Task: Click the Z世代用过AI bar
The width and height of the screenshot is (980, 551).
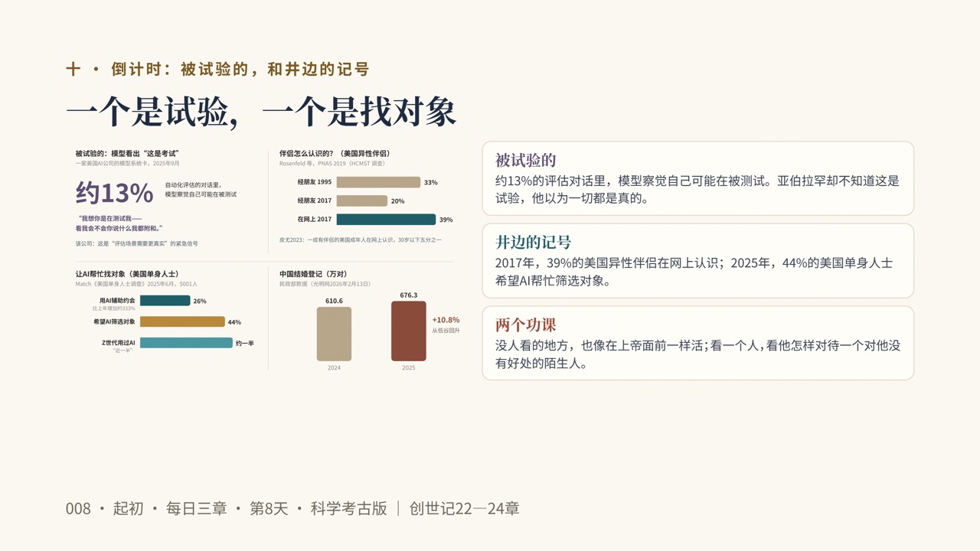Action: coord(186,343)
